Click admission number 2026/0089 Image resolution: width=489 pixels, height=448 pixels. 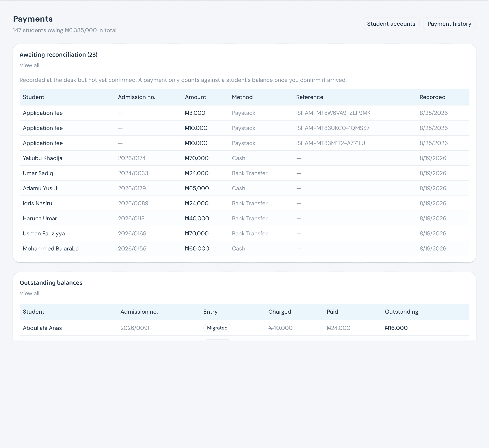[133, 203]
